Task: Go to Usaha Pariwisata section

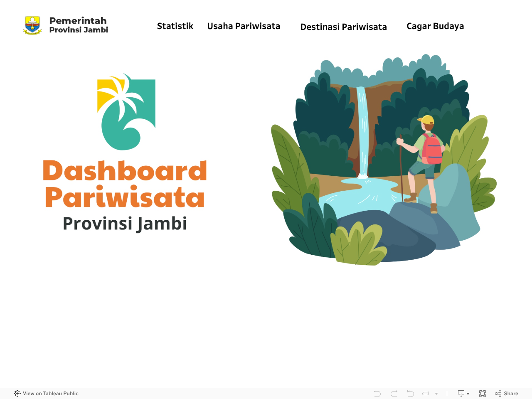Action: coord(244,26)
